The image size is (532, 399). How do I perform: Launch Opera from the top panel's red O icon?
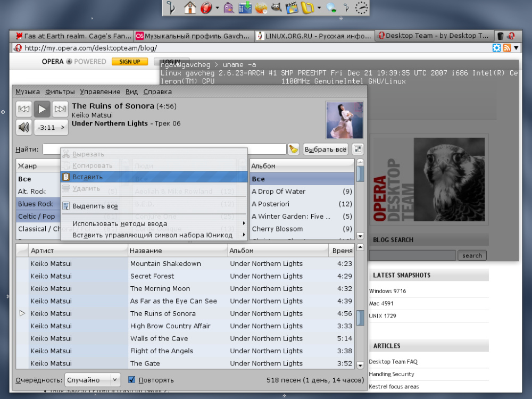click(206, 7)
